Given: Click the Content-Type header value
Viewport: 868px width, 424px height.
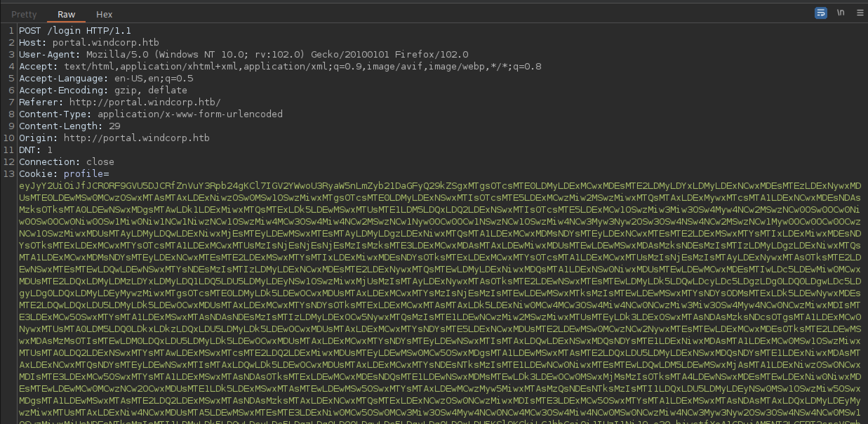Looking at the screenshot, I should [190, 114].
